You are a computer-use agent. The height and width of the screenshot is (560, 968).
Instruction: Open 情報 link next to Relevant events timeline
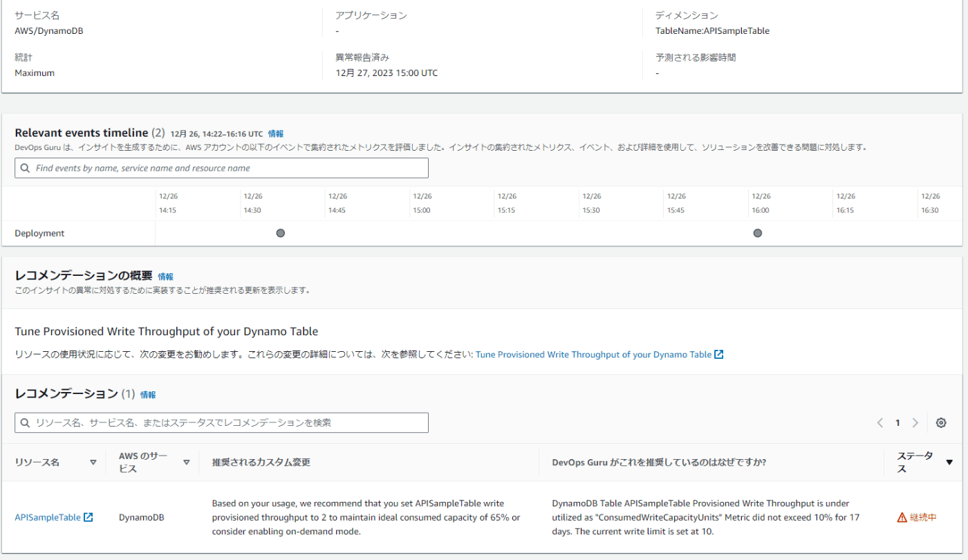click(x=276, y=133)
